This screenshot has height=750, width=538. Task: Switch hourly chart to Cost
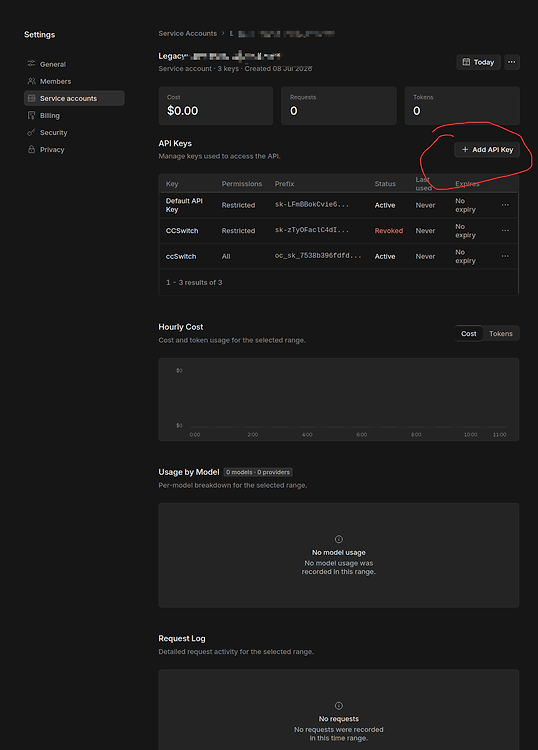click(x=469, y=333)
